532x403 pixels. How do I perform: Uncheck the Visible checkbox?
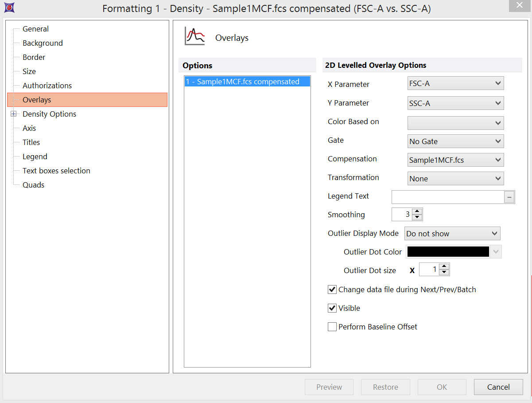(x=332, y=308)
